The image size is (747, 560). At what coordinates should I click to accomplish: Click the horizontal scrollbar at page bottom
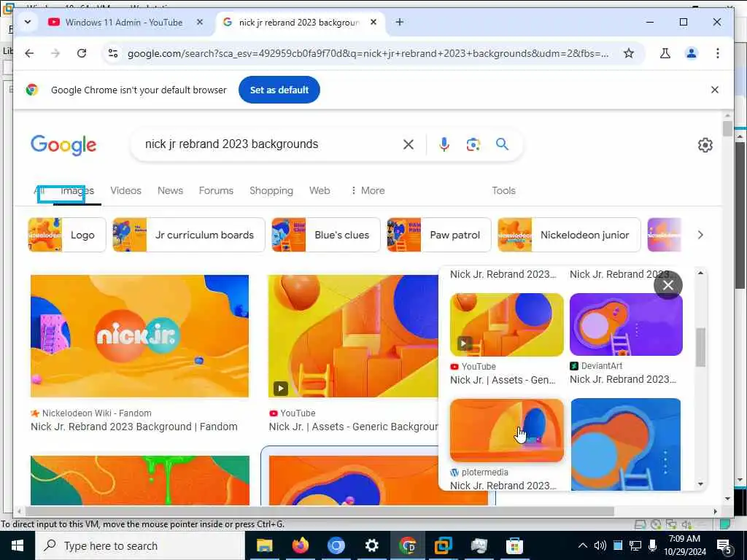coord(320,511)
